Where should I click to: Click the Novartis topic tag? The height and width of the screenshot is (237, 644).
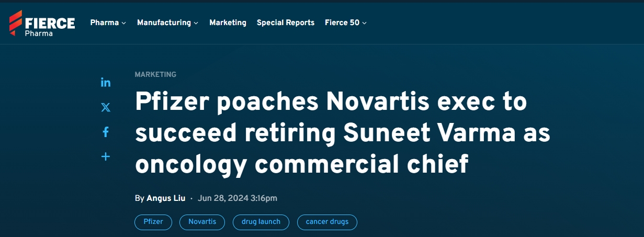202,222
